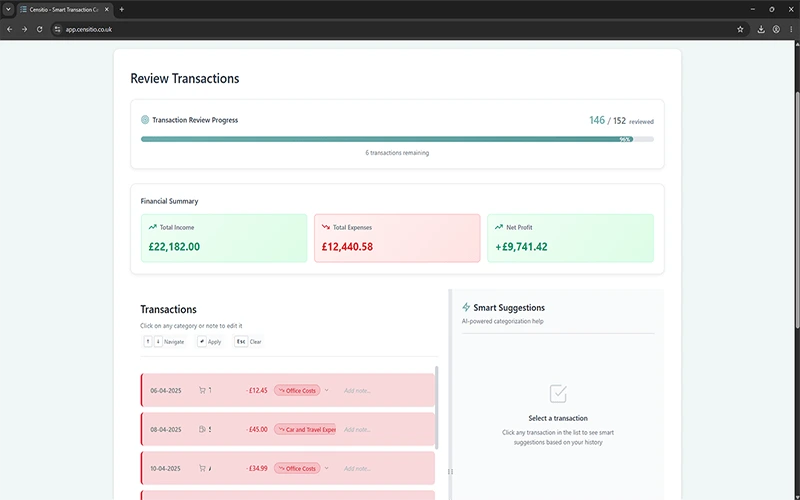Expand category chevron on 06-04-2025 row

(x=327, y=390)
